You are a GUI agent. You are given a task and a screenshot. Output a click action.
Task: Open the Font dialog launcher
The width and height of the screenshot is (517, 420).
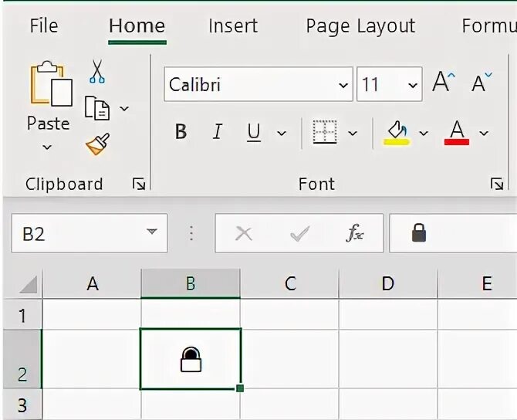click(497, 184)
